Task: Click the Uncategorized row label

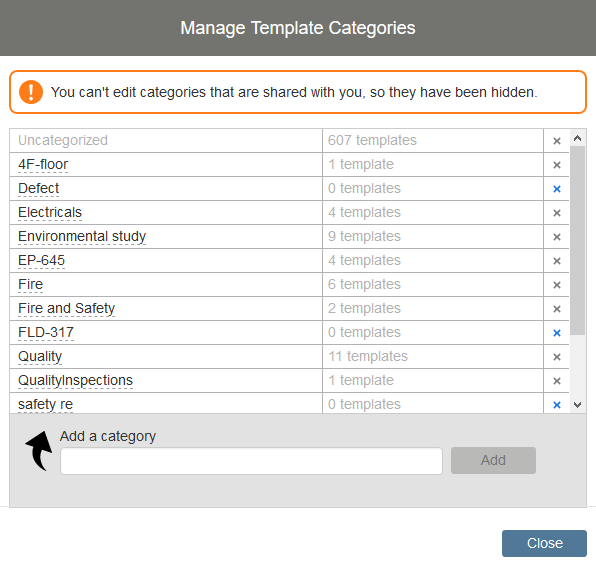Action: click(63, 140)
